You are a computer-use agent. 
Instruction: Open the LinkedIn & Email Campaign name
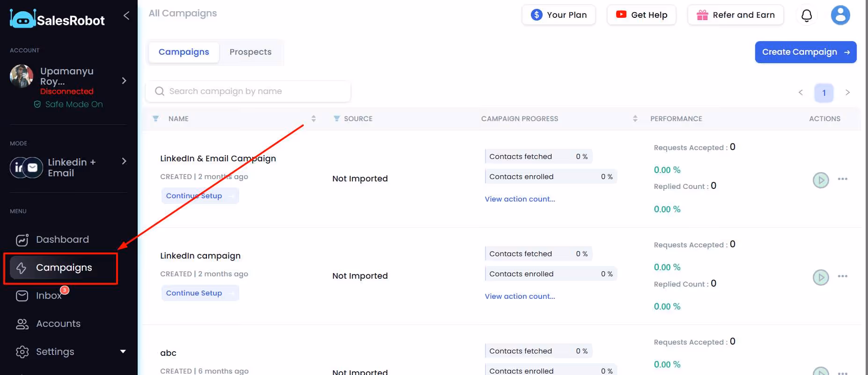218,159
